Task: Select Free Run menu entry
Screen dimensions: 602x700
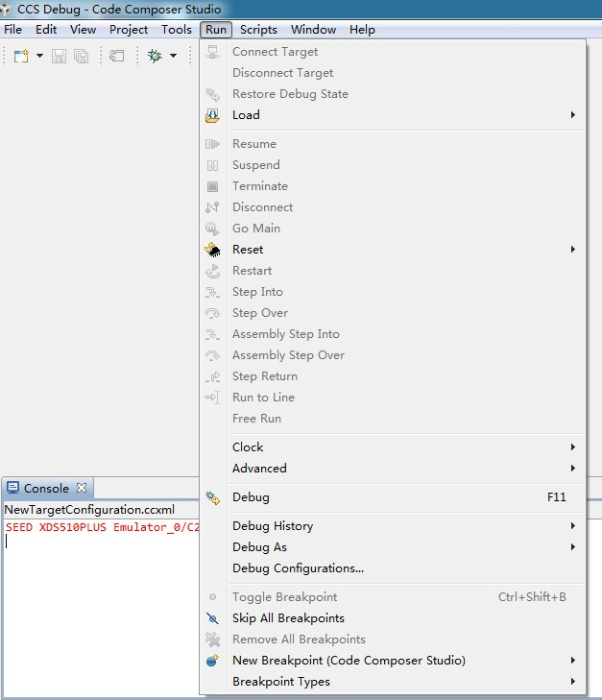Action: (x=393, y=419)
